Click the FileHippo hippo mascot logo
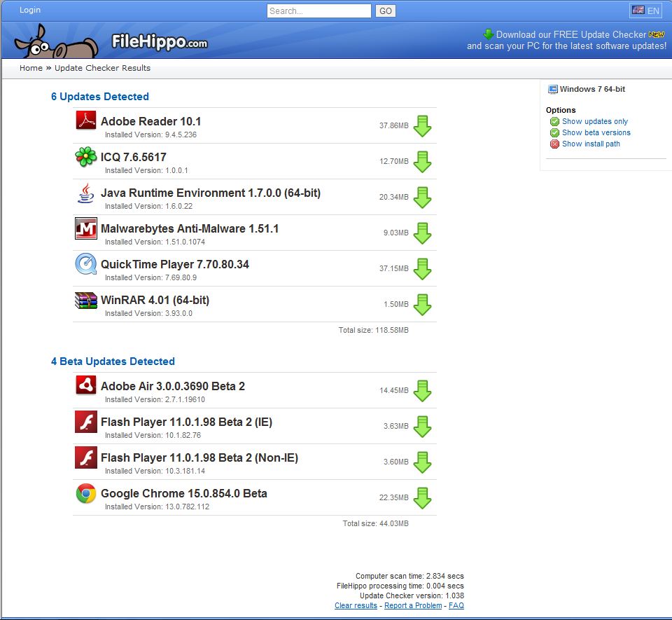Screen dimensions: 672x620 coord(56,41)
